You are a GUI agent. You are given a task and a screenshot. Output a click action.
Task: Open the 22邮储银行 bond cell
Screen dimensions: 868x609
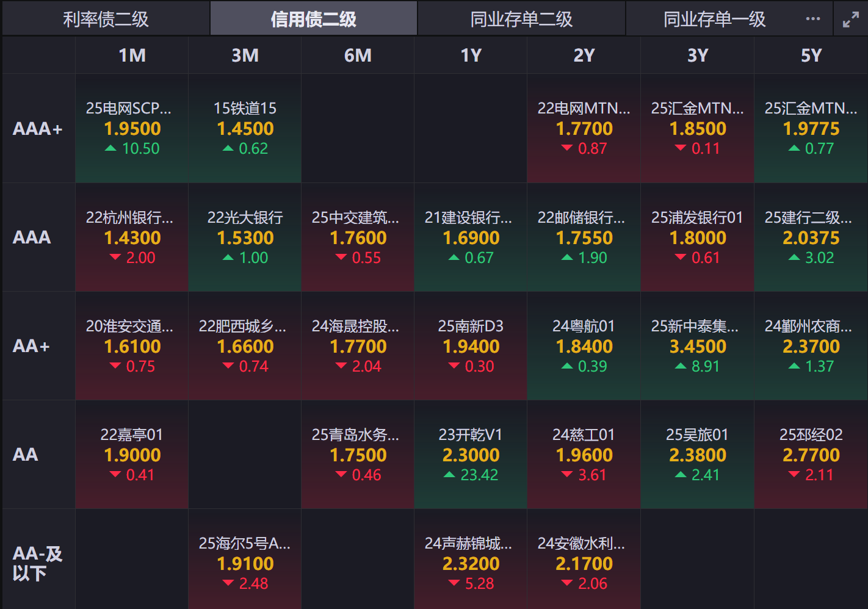584,237
